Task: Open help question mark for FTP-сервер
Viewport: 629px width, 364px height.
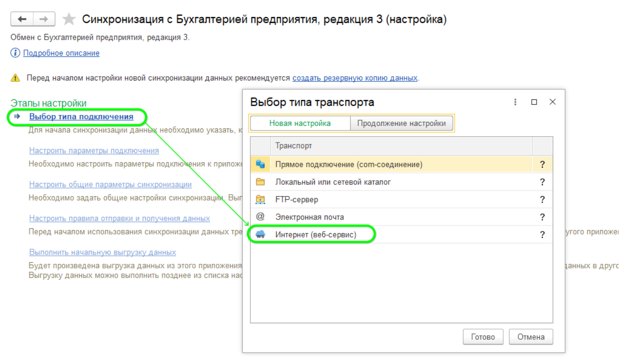Action: click(x=542, y=199)
